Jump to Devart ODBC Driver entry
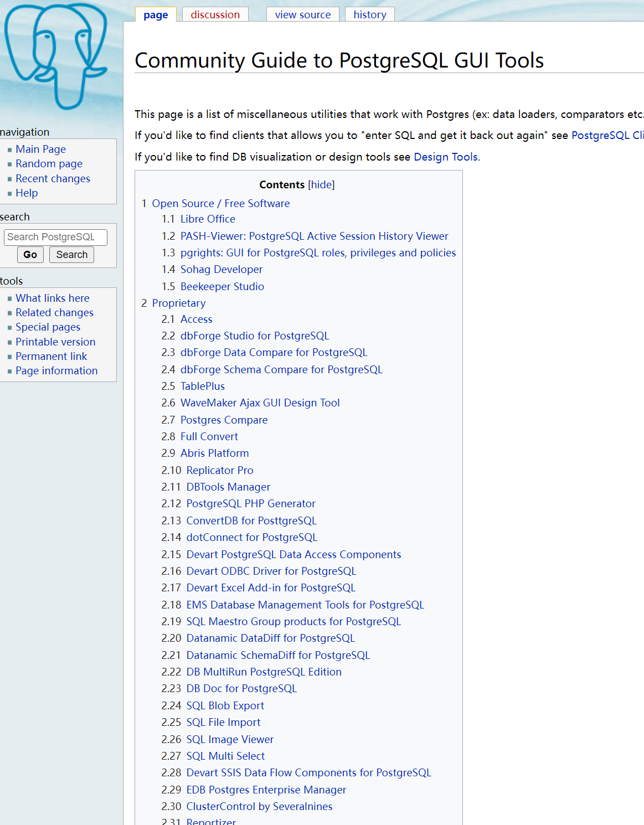 [271, 571]
